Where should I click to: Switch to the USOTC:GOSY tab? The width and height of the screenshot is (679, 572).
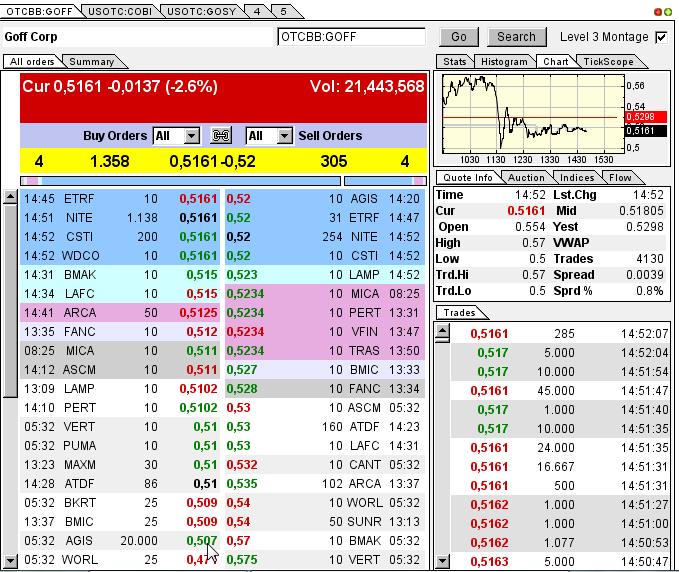point(201,11)
